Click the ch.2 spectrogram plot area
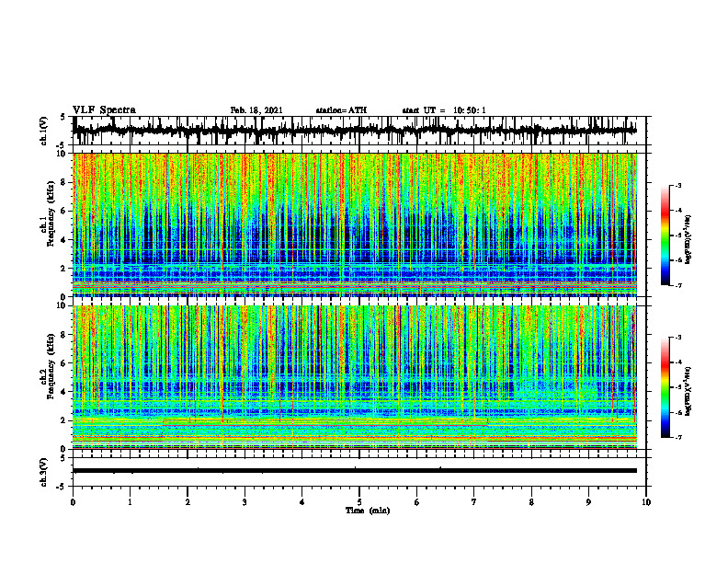Screen dimensions: 728x563 click(x=355, y=377)
